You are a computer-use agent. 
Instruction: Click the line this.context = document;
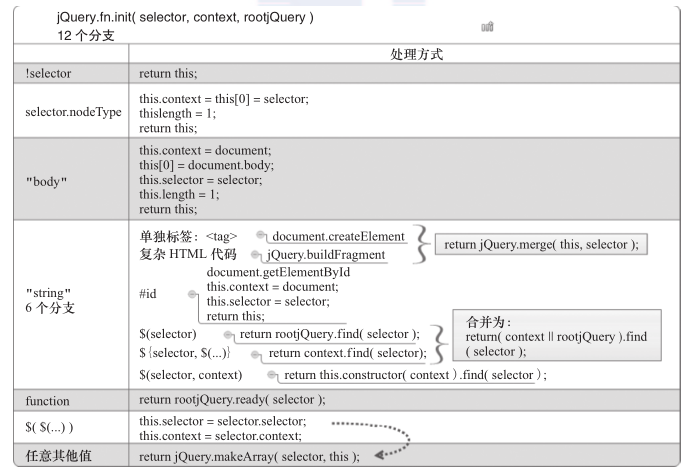(x=205, y=150)
